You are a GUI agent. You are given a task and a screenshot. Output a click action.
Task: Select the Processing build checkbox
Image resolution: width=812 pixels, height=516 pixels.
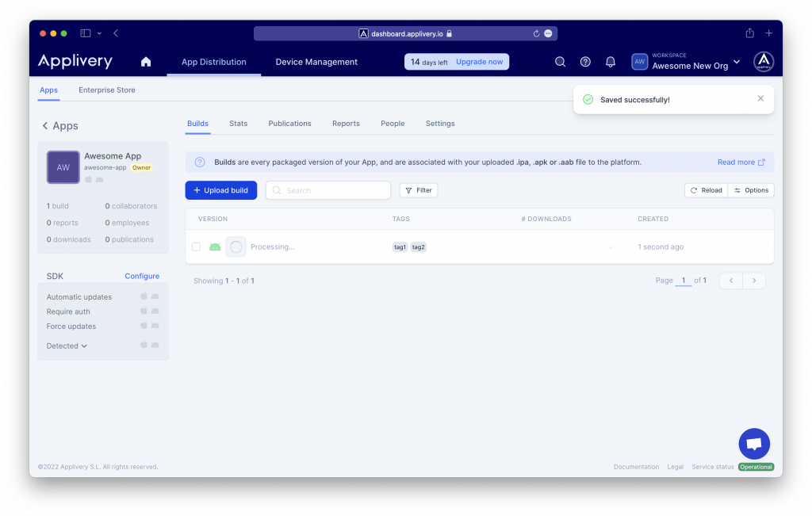197,247
